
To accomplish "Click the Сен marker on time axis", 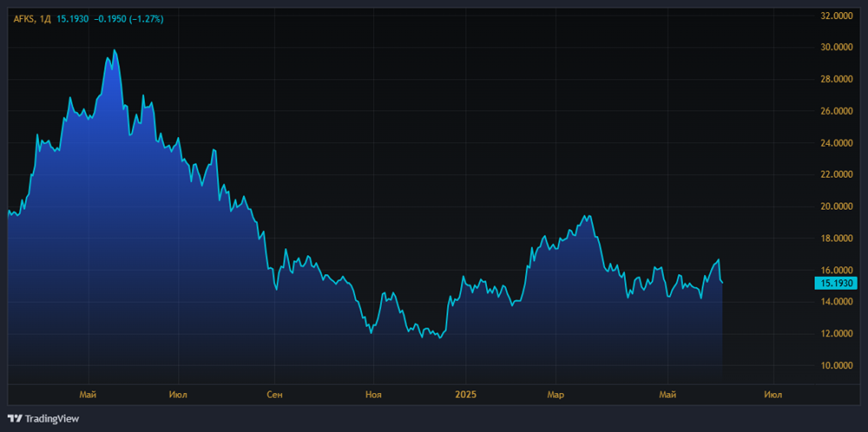I will coord(274,395).
